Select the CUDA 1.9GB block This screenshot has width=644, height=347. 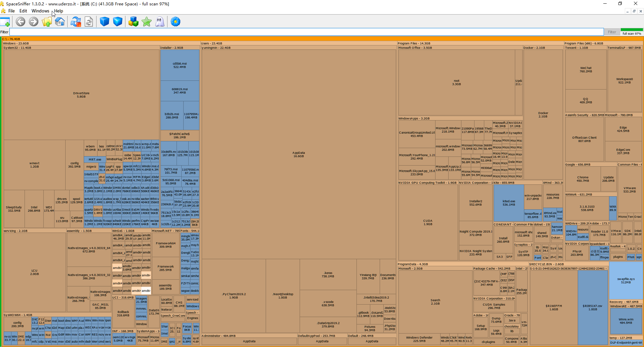pyautogui.click(x=428, y=222)
